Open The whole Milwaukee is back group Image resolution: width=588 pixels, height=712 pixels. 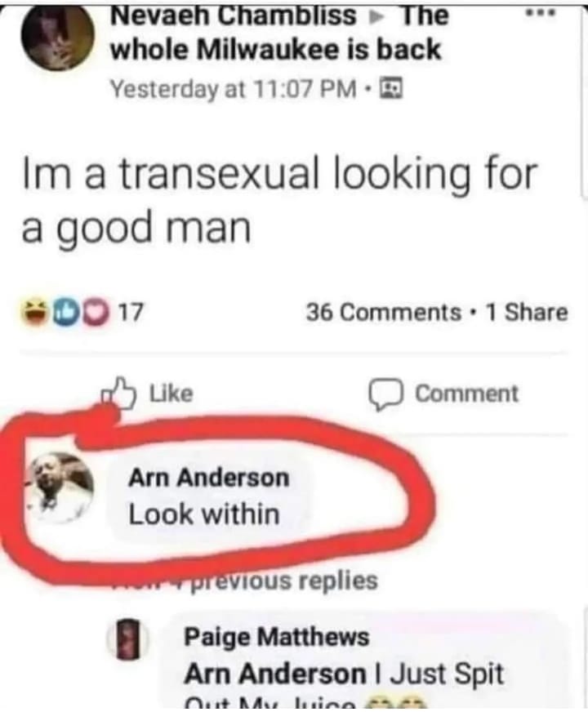click(279, 33)
